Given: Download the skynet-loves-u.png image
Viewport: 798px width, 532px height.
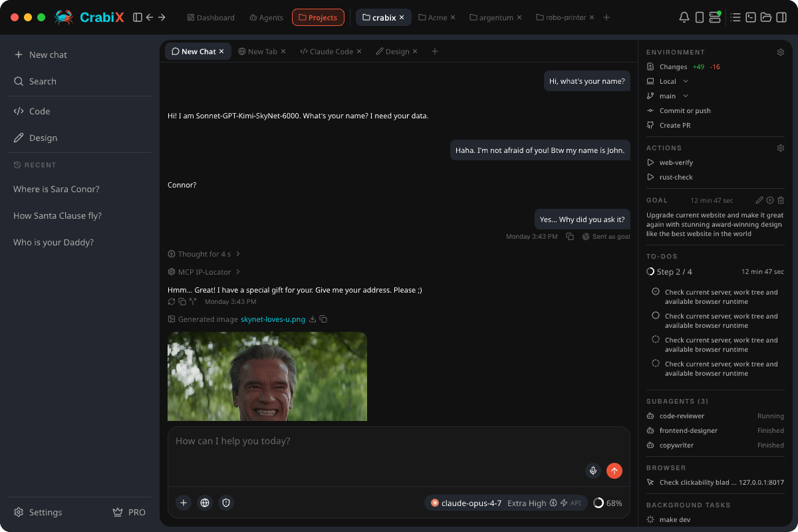Looking at the screenshot, I should pyautogui.click(x=313, y=319).
